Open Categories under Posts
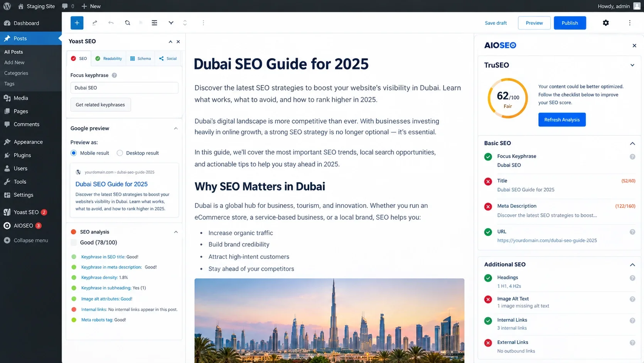The width and height of the screenshot is (644, 363). click(16, 73)
